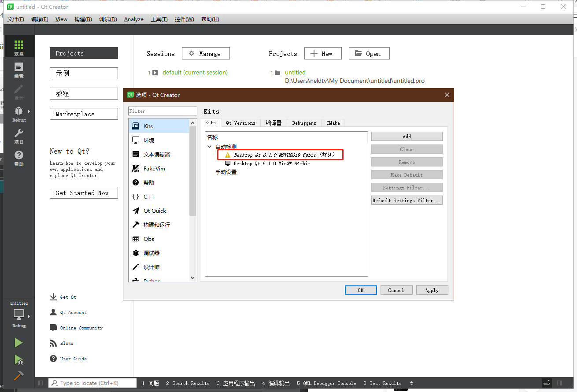Switch to Debuggers tab
This screenshot has width=577, height=392.
tap(304, 123)
